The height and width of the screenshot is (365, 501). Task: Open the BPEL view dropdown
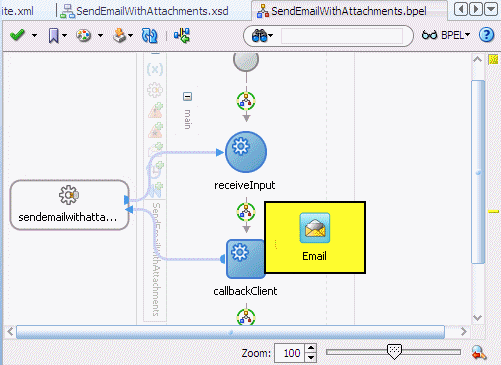point(446,35)
